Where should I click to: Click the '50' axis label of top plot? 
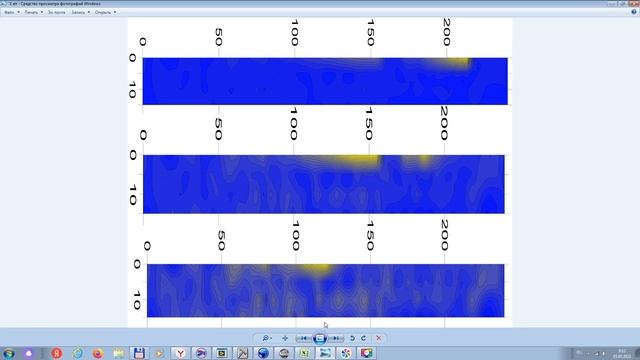(219, 37)
